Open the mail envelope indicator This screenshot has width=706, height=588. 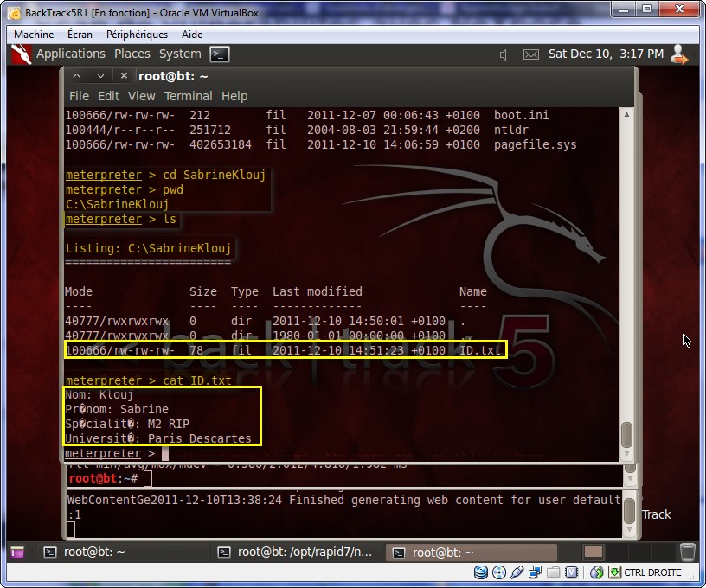(531, 54)
